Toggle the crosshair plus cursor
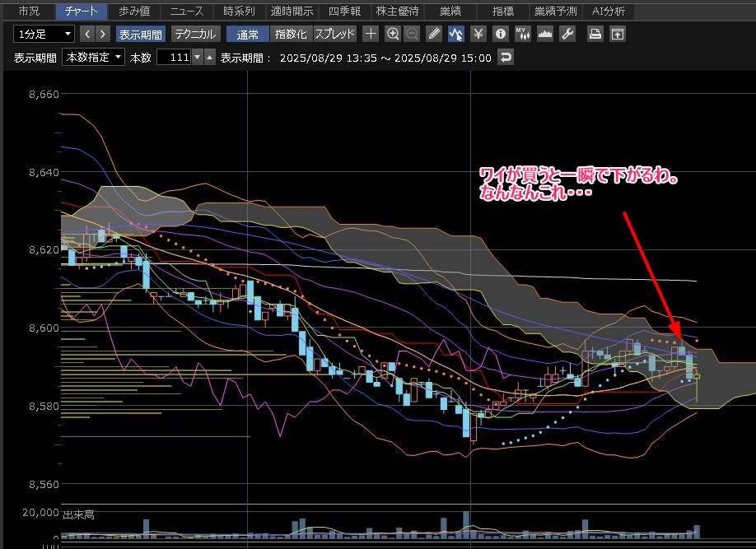The width and height of the screenshot is (756, 549). 371,34
